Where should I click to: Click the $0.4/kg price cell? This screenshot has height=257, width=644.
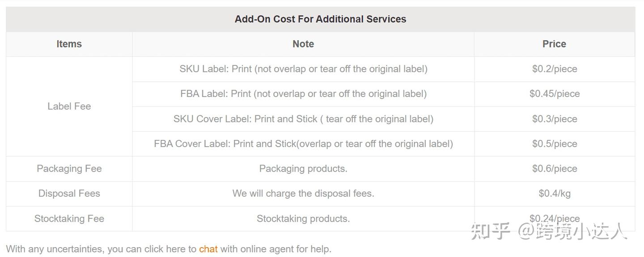pyautogui.click(x=554, y=194)
